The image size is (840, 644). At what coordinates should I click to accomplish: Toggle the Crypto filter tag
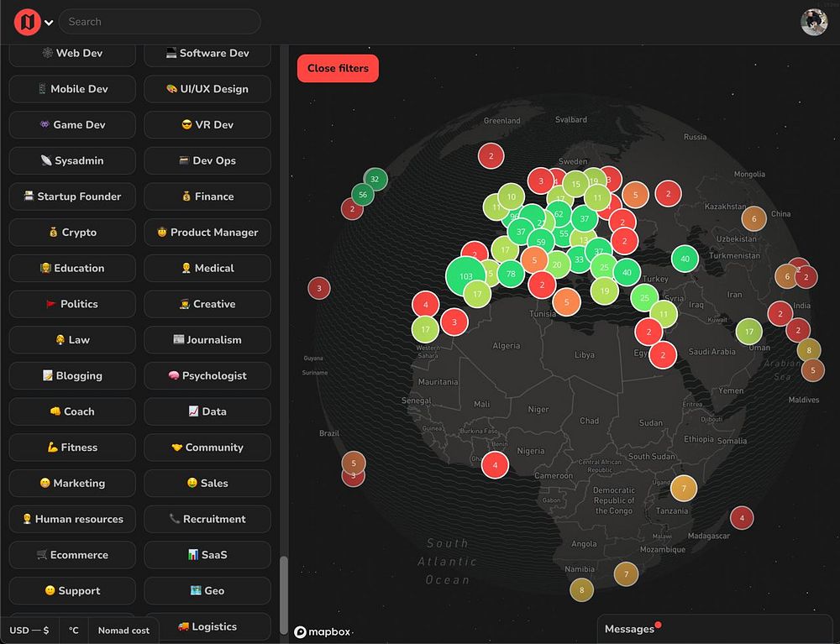[72, 233]
